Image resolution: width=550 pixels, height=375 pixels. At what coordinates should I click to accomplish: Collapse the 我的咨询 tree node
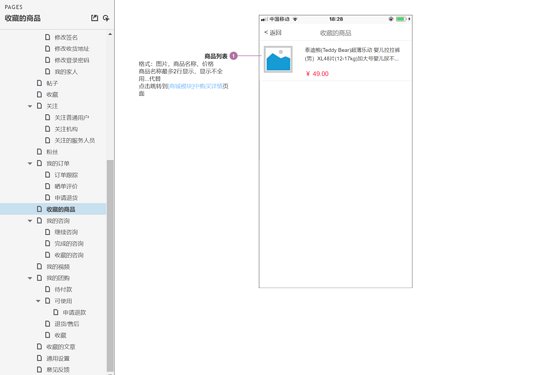[30, 221]
